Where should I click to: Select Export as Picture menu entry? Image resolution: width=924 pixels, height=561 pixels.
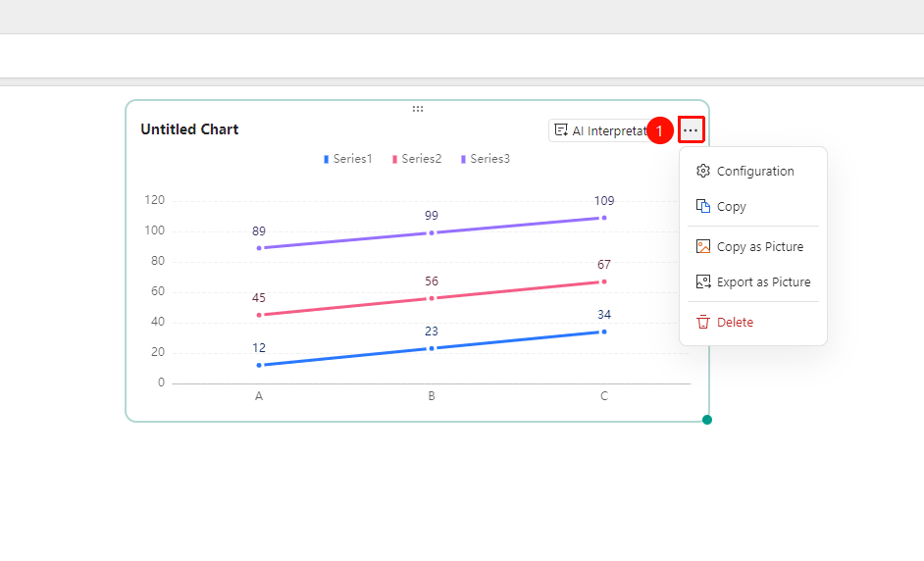(x=753, y=281)
